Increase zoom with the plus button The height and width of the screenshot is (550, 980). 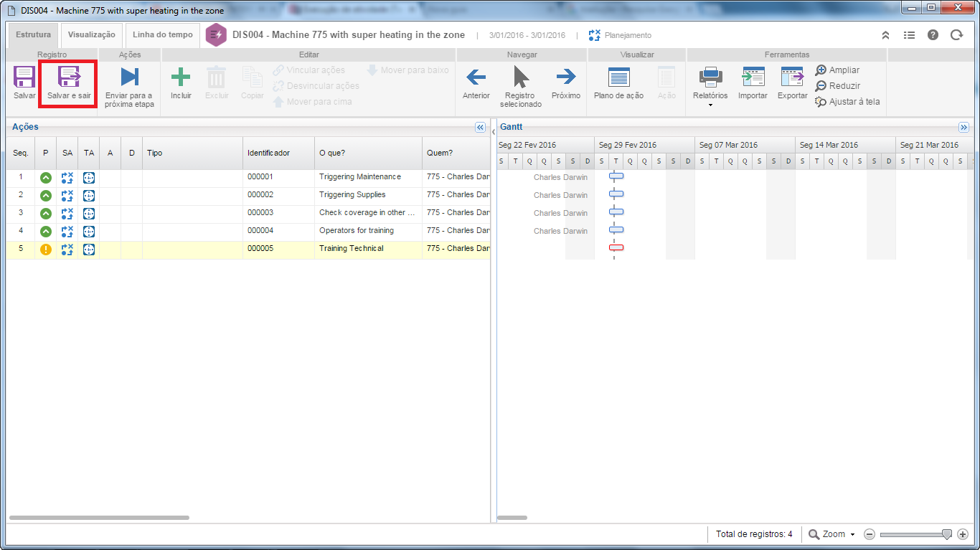[963, 534]
